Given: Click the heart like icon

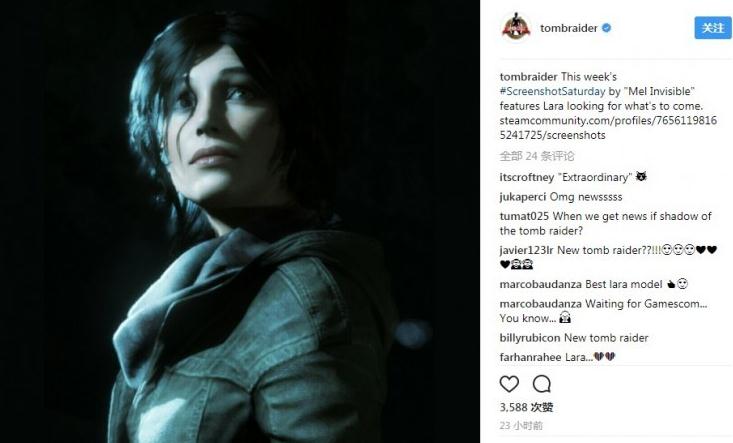Looking at the screenshot, I should click(x=509, y=384).
